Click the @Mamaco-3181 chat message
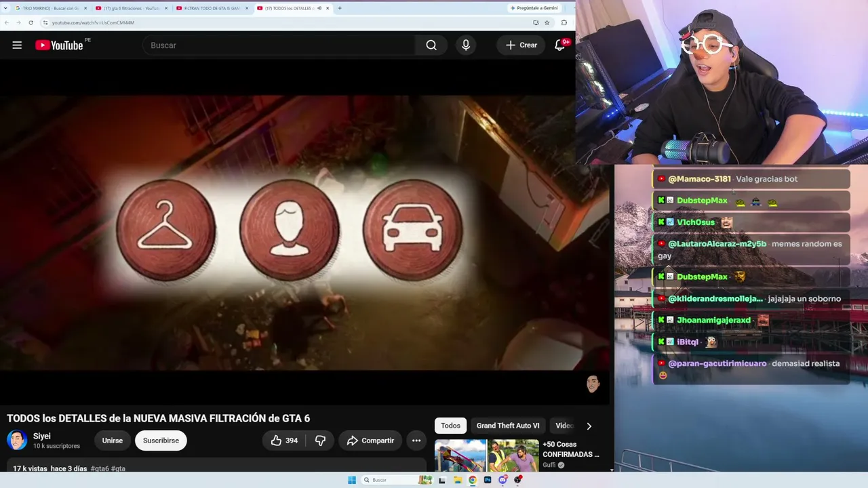 point(751,179)
